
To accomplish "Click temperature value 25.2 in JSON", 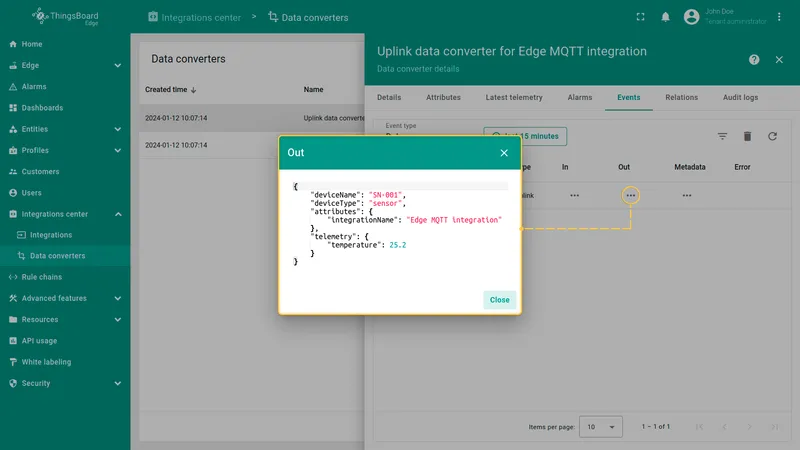I will click(x=397, y=245).
